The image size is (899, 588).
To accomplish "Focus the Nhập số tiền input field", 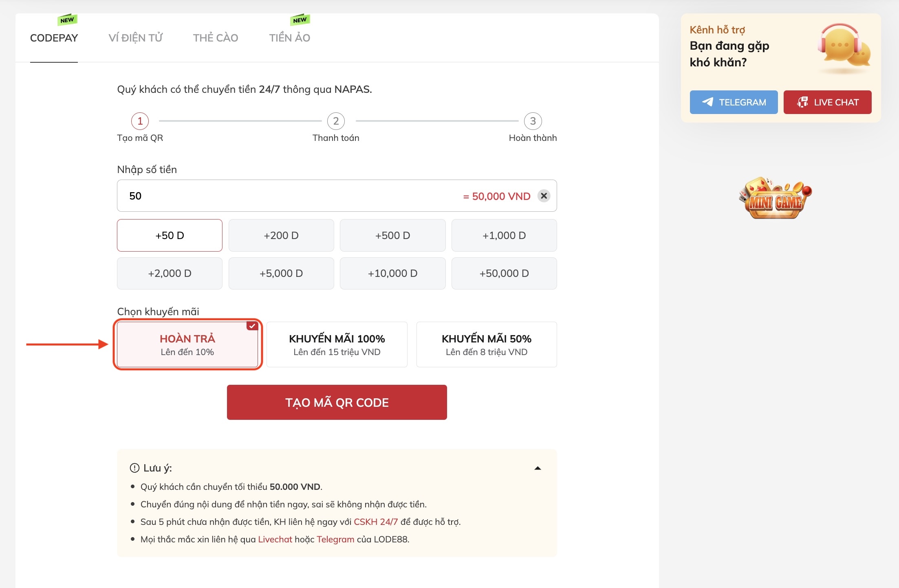I will (x=285, y=196).
